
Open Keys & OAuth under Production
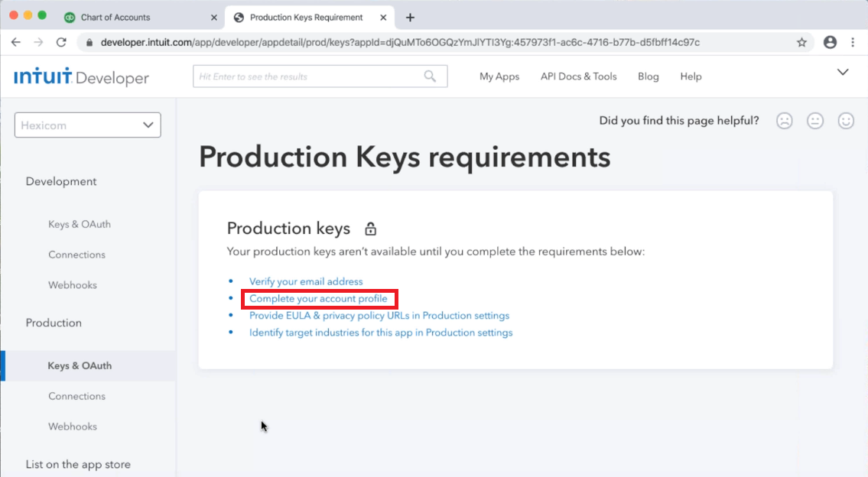[x=80, y=365]
